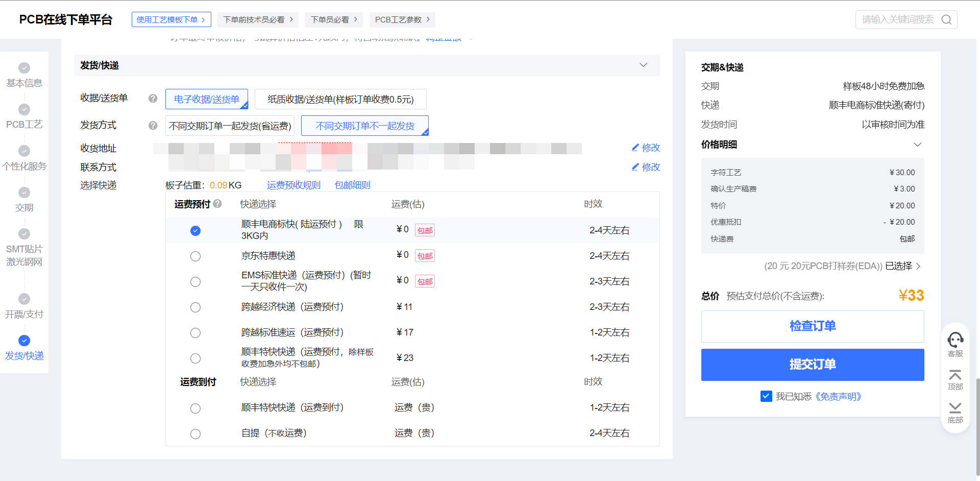The image size is (980, 481).
Task: Click 包邮 tag on 京东特惠快递 row
Action: 425,256
